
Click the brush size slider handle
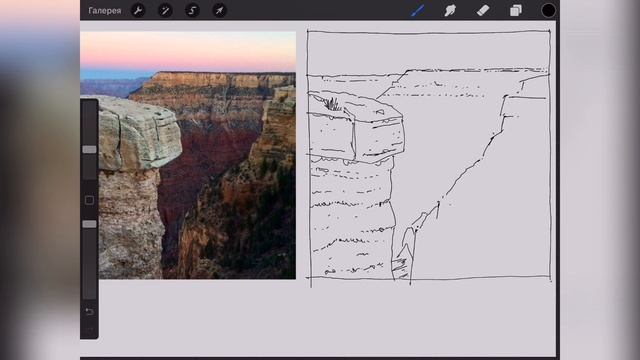89,149
